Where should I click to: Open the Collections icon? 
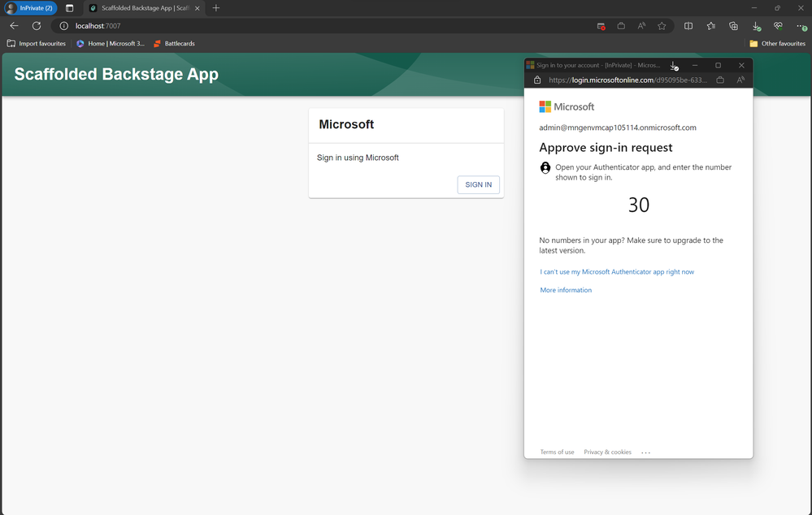tap(733, 26)
